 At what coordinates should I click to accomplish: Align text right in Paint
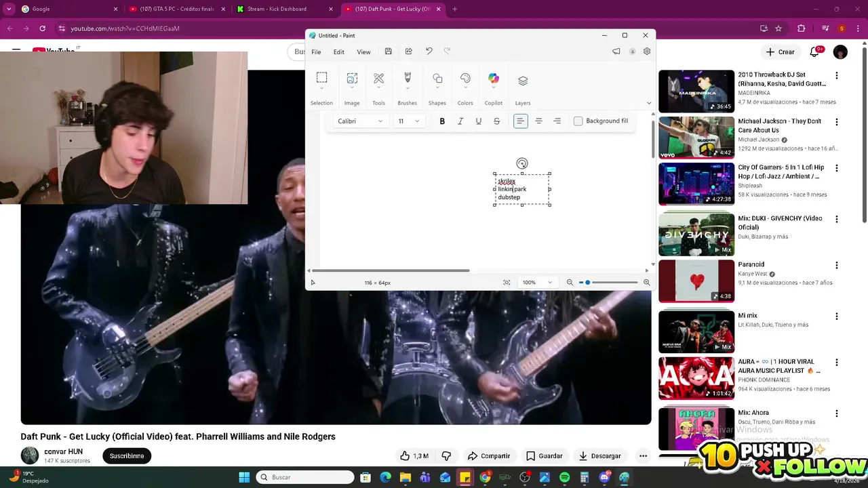point(557,121)
